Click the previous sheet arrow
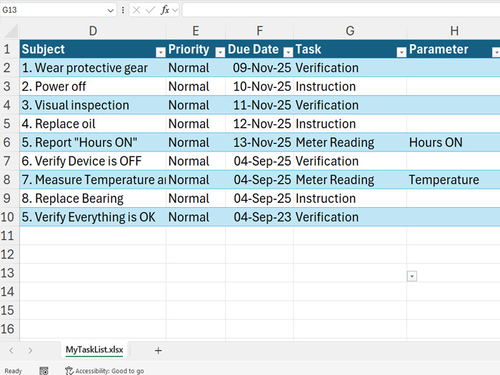500x375 pixels. 11,350
